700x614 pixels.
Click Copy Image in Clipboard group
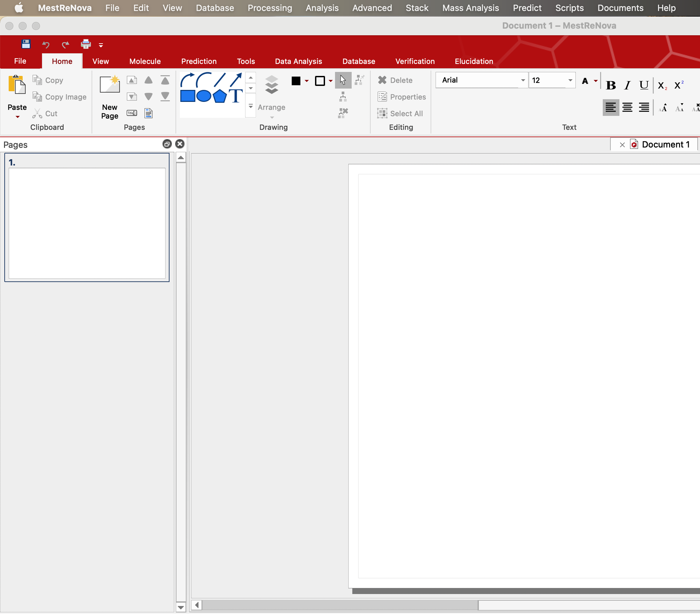[x=60, y=97]
